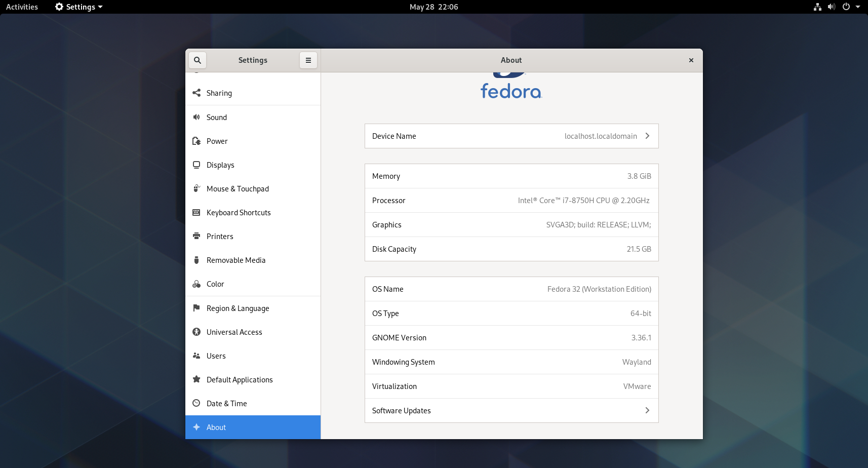The width and height of the screenshot is (868, 468).
Task: Click the About sparkle icon in sidebar
Action: pyautogui.click(x=196, y=427)
